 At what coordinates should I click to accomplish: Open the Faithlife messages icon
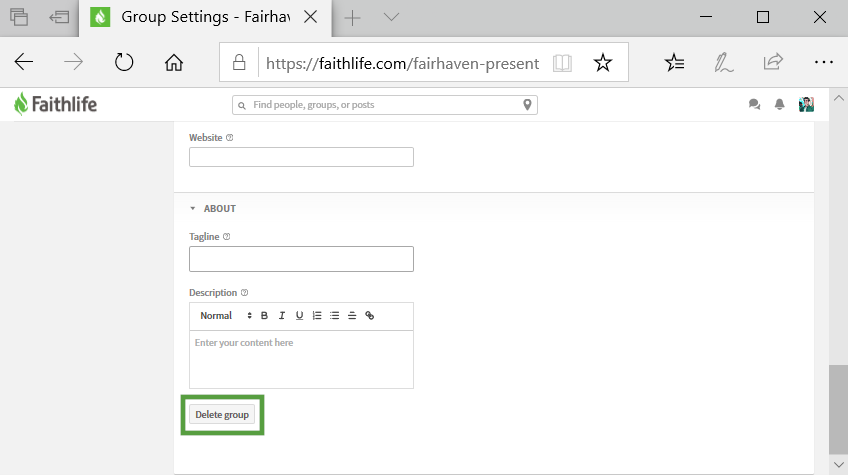755,105
